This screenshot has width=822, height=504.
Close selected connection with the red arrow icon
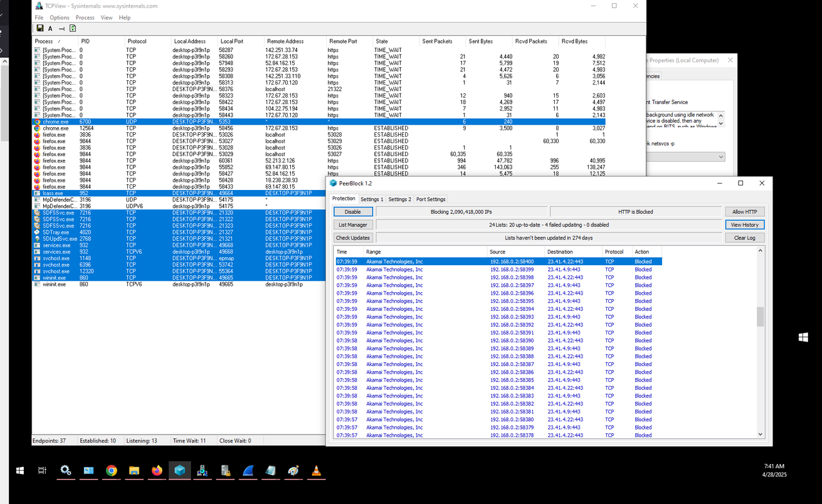point(61,28)
